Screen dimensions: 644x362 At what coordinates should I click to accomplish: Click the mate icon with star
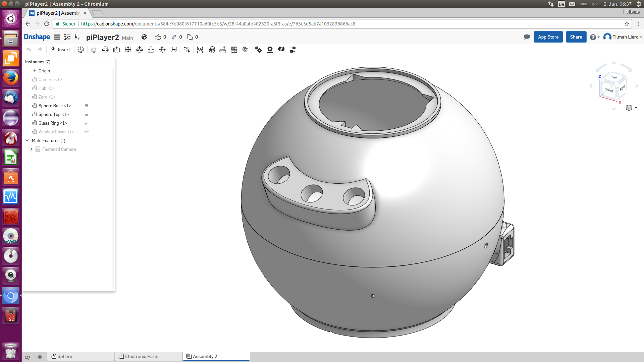click(211, 50)
